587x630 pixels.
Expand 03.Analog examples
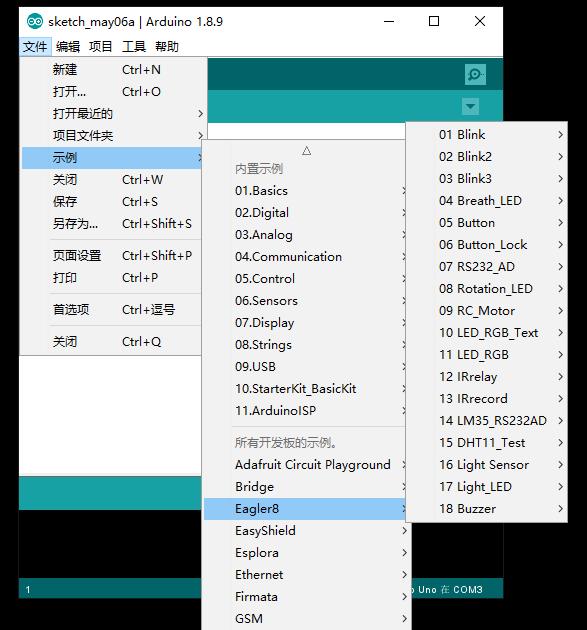[305, 235]
